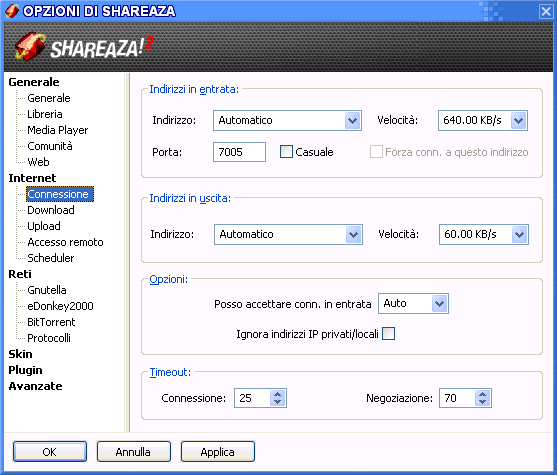Decrease the Connessione timeout with down arrow
Viewport: 557px width, 475px height.
point(277,402)
